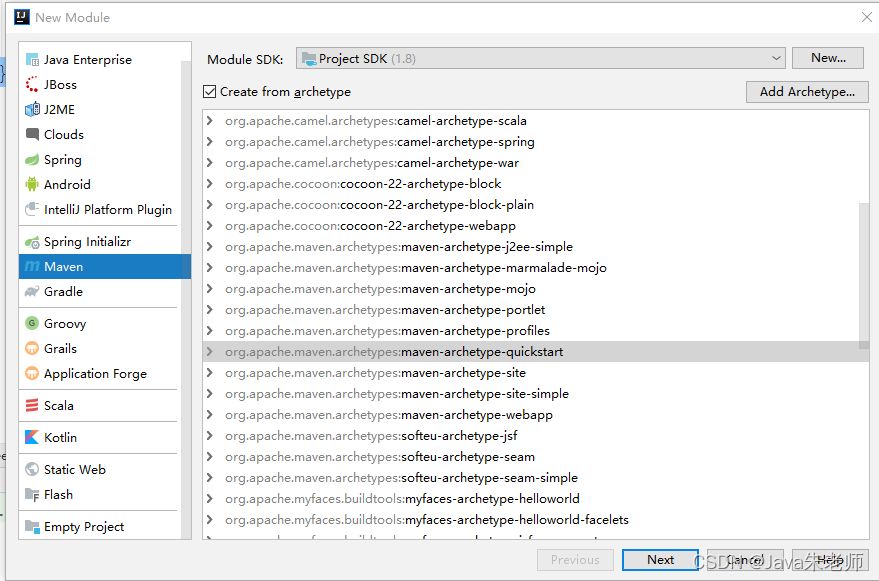
Task: Select Maven in module type list
Action: click(x=105, y=267)
